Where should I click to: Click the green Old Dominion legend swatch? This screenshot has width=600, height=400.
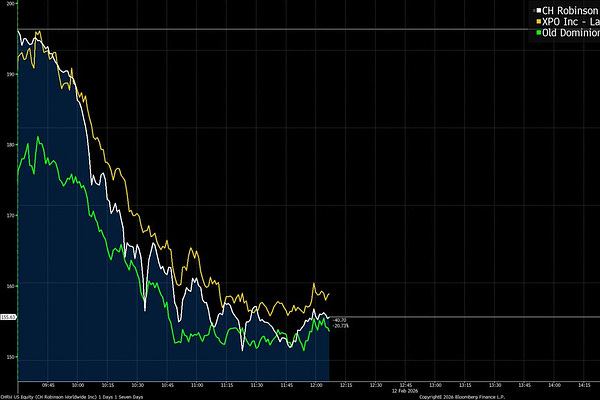coord(539,33)
